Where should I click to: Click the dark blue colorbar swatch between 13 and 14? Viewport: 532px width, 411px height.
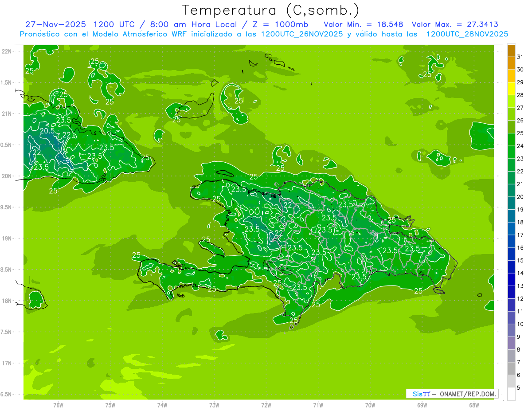pyautogui.click(x=511, y=280)
